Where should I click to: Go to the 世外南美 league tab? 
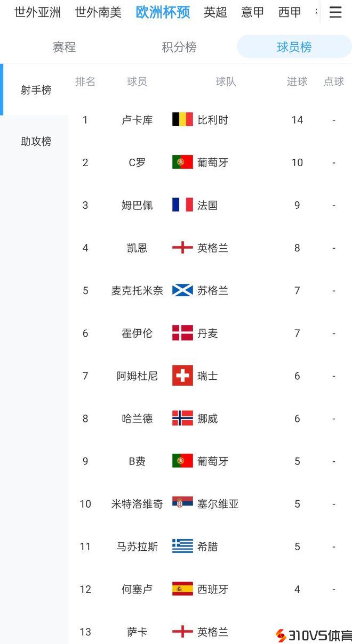coord(98,12)
